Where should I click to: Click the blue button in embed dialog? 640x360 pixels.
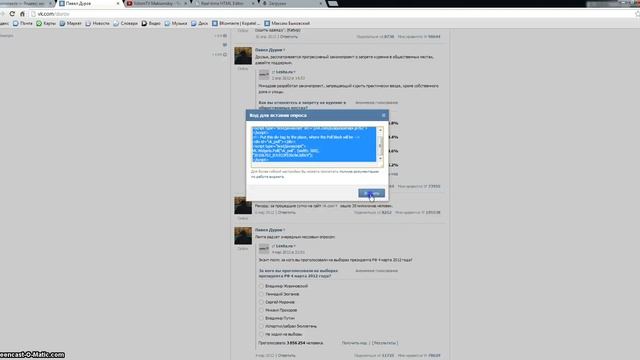pyautogui.click(x=371, y=193)
